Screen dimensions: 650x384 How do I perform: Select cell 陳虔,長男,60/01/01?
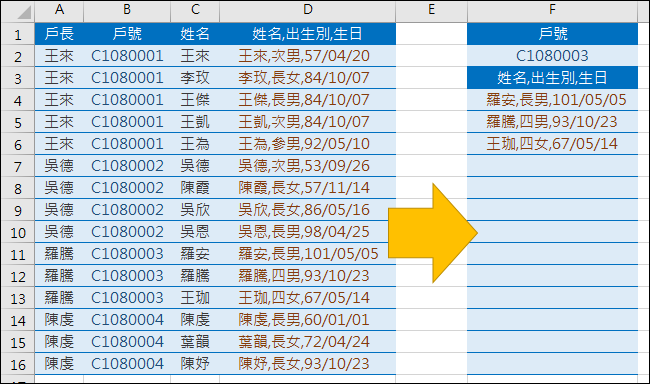(x=308, y=320)
